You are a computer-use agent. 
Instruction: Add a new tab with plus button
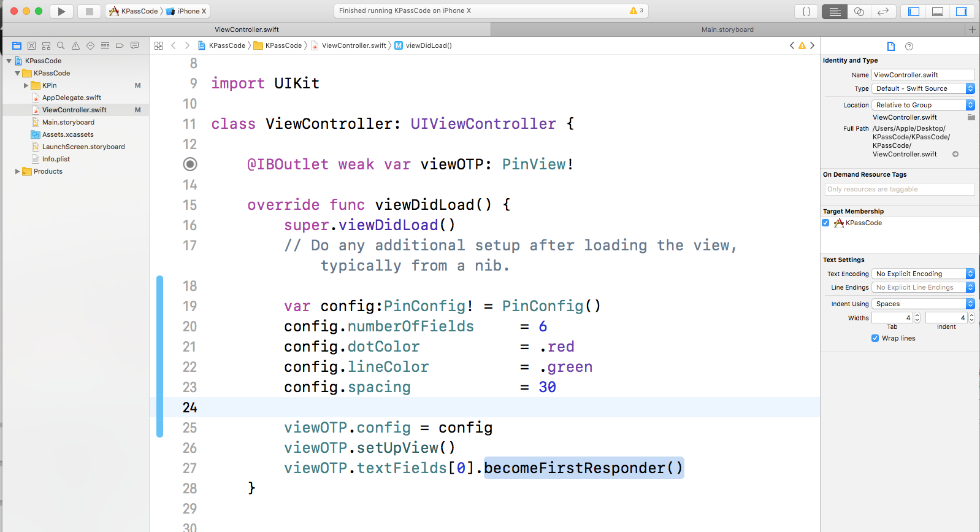tap(972, 29)
